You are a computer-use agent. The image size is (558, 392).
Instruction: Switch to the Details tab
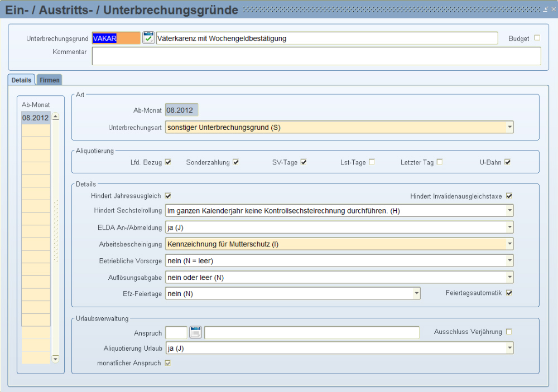[x=21, y=80]
